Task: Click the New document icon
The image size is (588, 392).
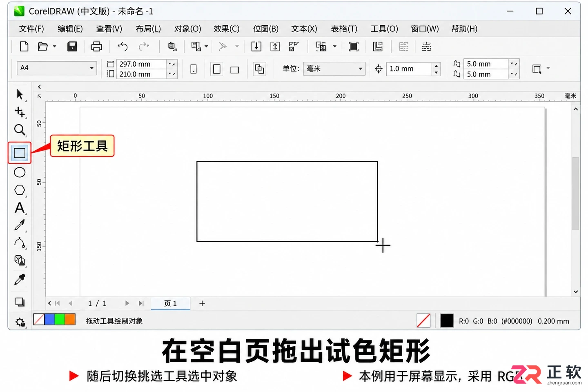Action: coord(24,47)
